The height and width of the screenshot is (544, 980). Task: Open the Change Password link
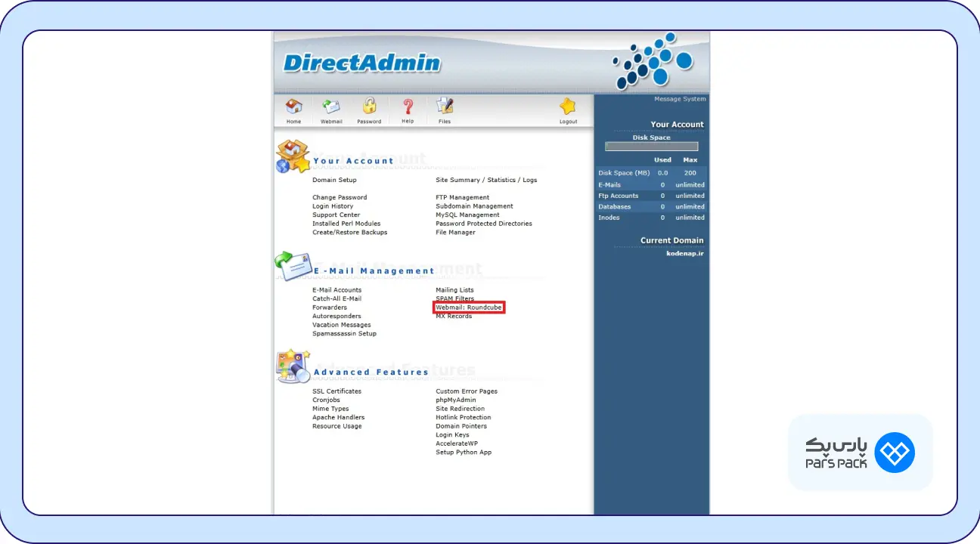click(340, 197)
